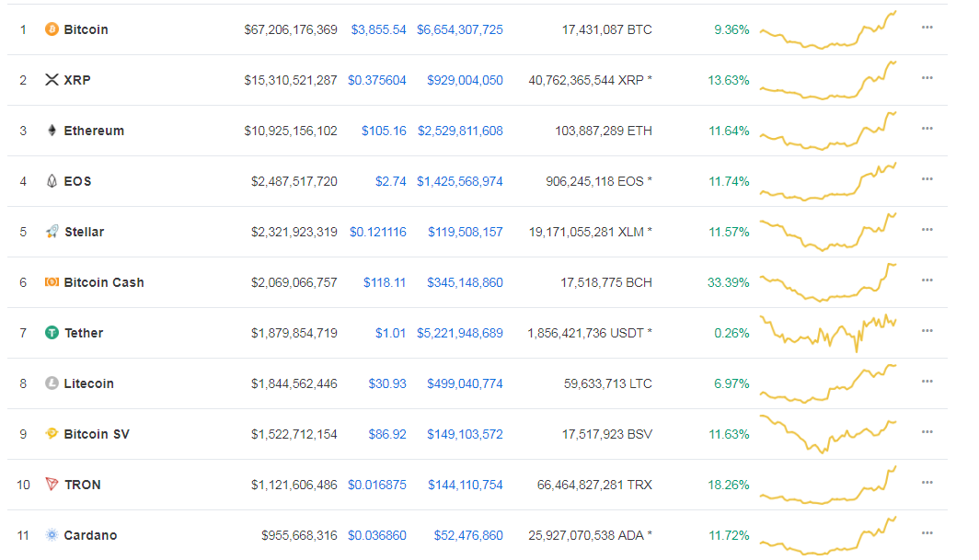Open the Cardano coin page

(90, 535)
